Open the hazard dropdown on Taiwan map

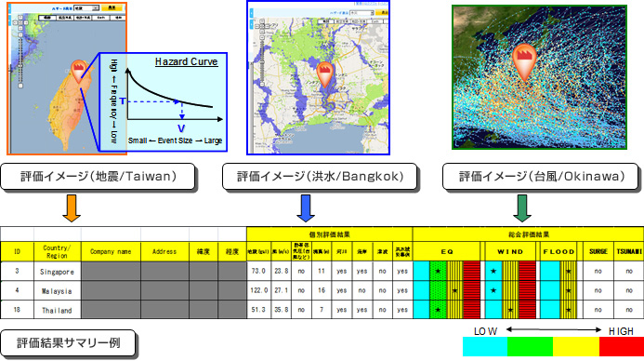click(86, 8)
